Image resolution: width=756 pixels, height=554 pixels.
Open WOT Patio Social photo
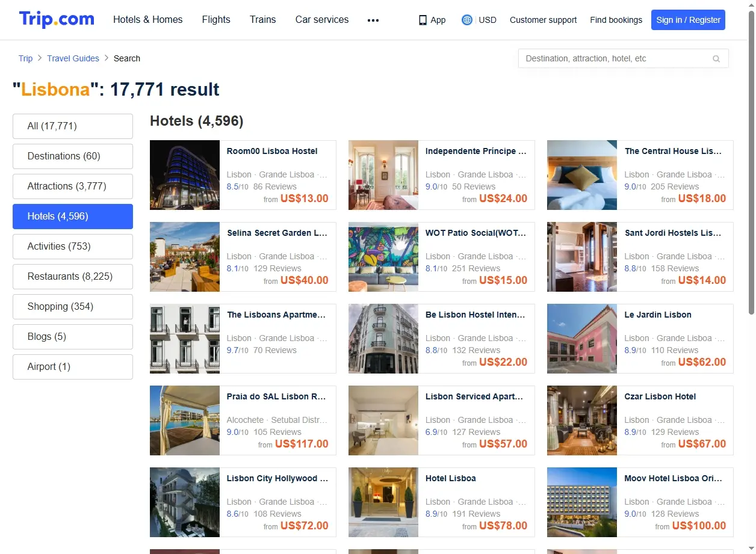[x=383, y=257]
